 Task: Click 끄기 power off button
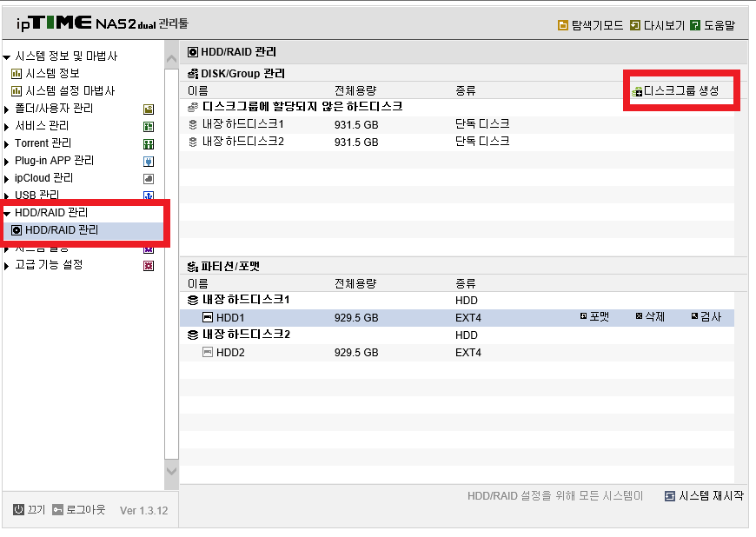click(x=29, y=509)
